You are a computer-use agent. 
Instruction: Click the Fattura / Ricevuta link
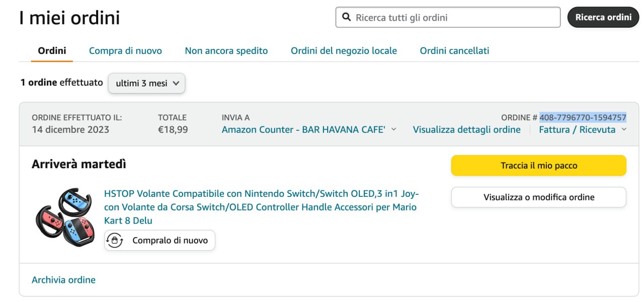[x=577, y=129]
